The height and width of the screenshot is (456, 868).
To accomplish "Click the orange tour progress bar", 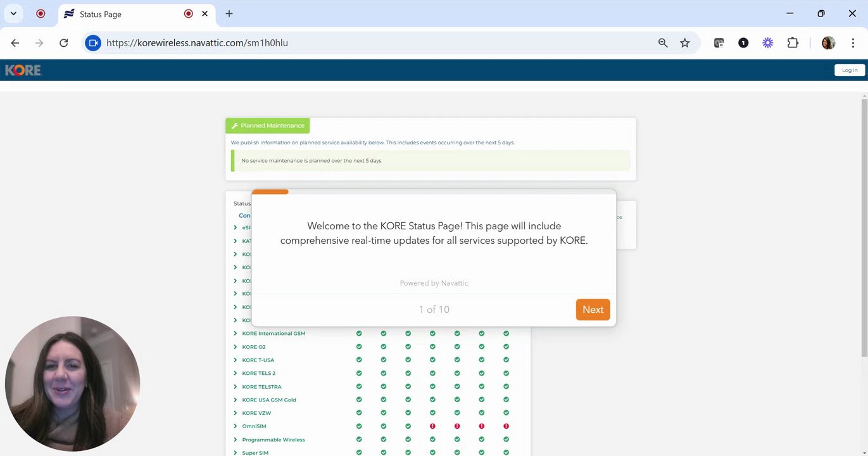I will pos(270,191).
